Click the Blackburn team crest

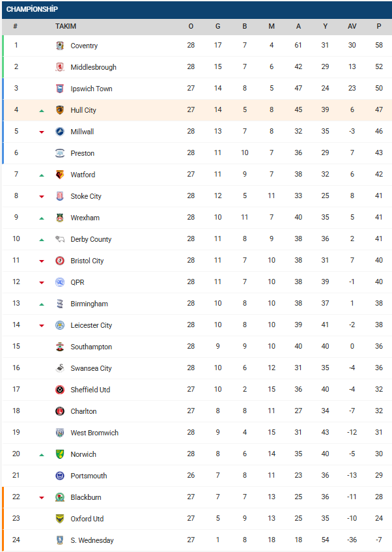(60, 497)
